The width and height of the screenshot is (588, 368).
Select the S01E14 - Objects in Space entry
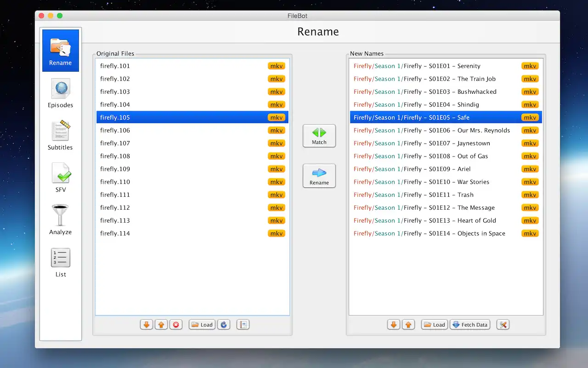pyautogui.click(x=446, y=233)
